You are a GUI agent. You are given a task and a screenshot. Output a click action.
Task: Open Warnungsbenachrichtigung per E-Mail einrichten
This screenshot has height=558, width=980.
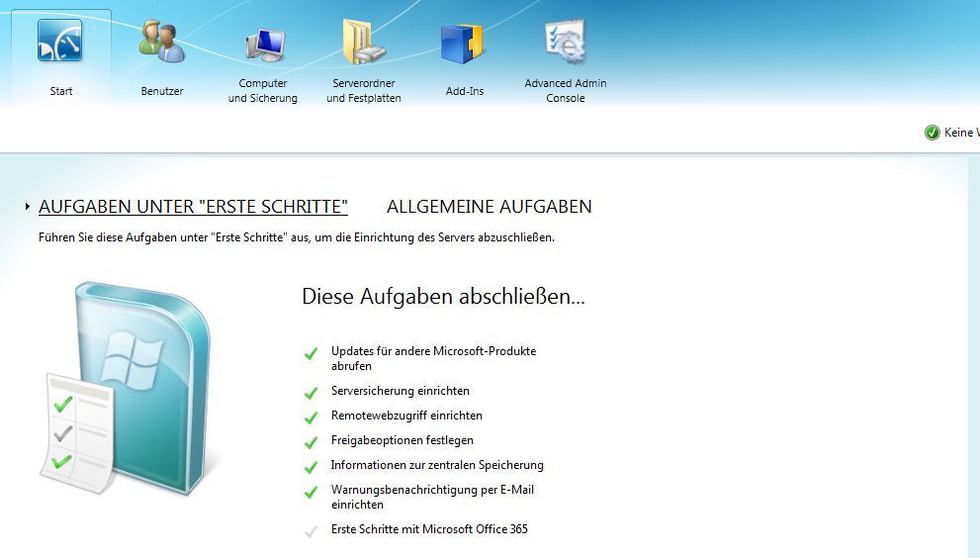tap(432, 497)
